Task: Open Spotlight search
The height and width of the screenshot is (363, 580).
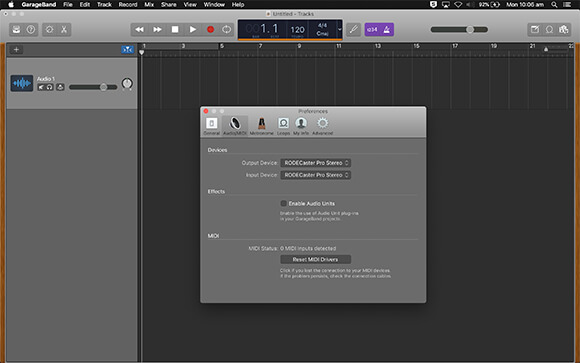Action: (554, 4)
